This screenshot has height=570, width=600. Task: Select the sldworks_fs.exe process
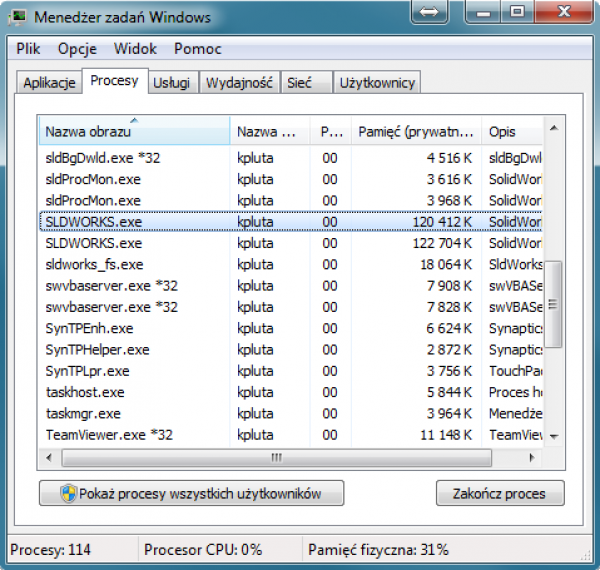pos(290,264)
